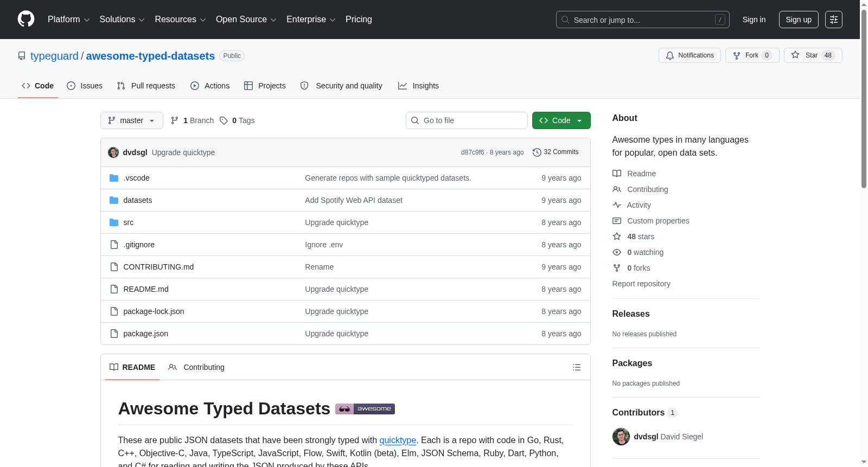Switch to the Contributing tab in file viewer
This screenshot has height=467, width=868.
(x=196, y=367)
